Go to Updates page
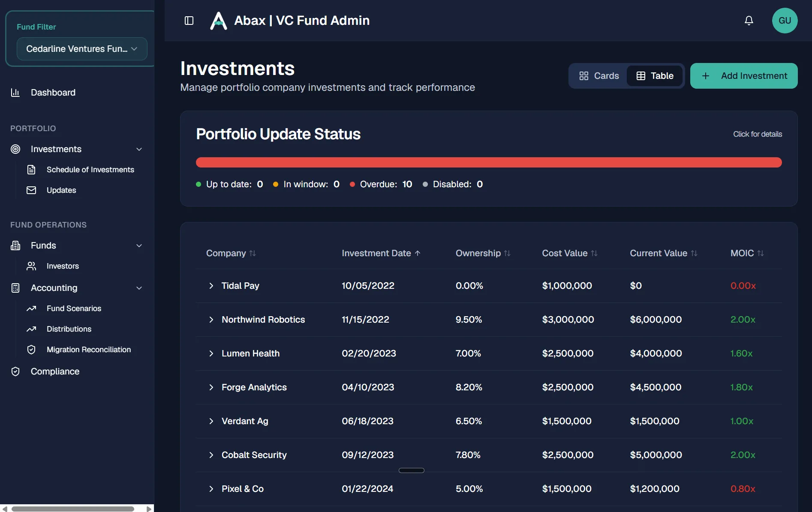The image size is (812, 512). 61,190
